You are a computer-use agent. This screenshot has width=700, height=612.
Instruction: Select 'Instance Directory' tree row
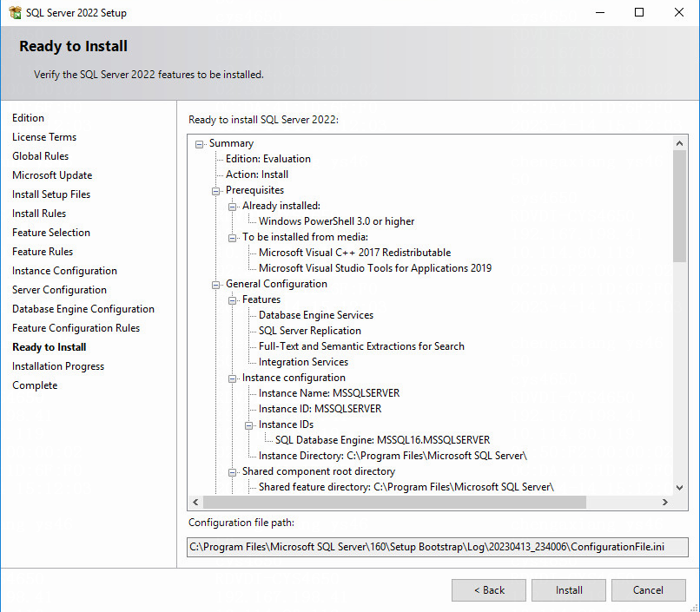coord(393,456)
